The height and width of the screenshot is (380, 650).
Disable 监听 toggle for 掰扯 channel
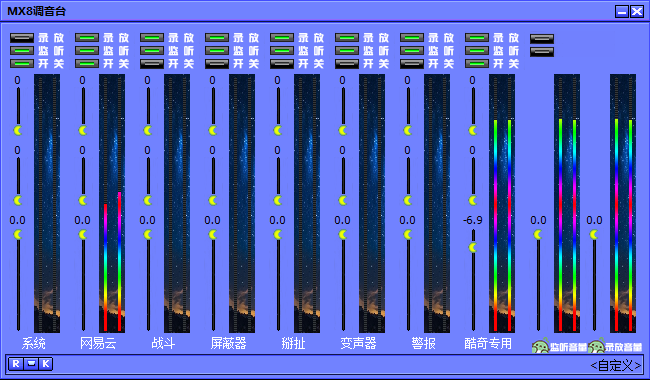pyautogui.click(x=282, y=51)
